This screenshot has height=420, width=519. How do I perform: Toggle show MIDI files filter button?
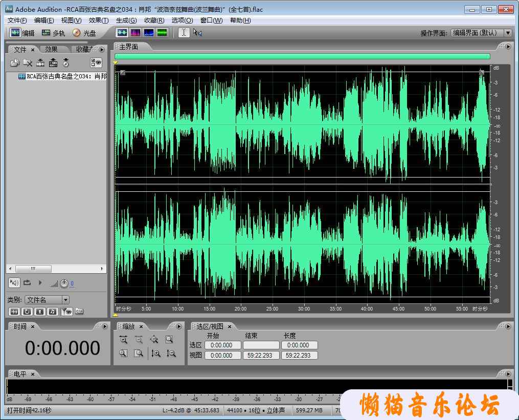[x=53, y=312]
